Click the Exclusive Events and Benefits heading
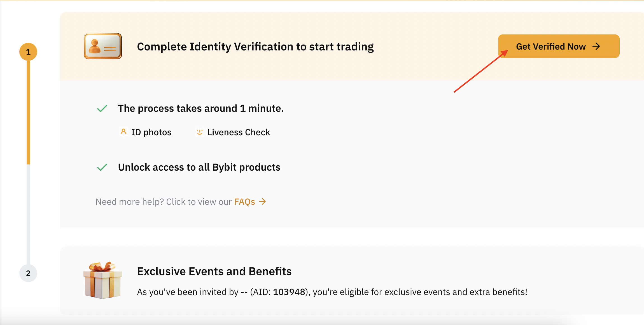Screen dimensions: 644x325 214,271
